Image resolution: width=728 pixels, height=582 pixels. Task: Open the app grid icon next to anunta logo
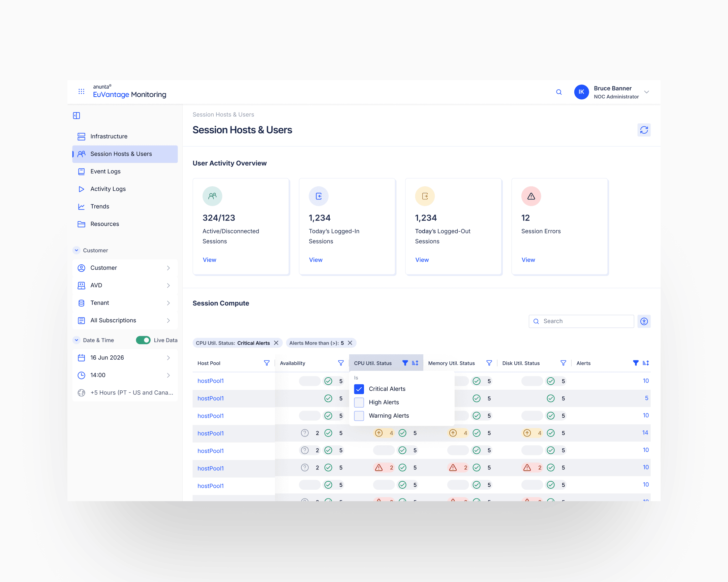(x=81, y=91)
